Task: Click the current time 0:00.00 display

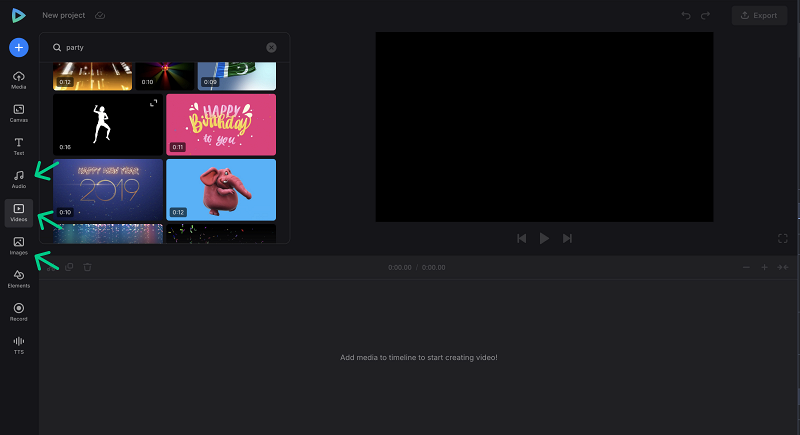Action: coord(399,267)
